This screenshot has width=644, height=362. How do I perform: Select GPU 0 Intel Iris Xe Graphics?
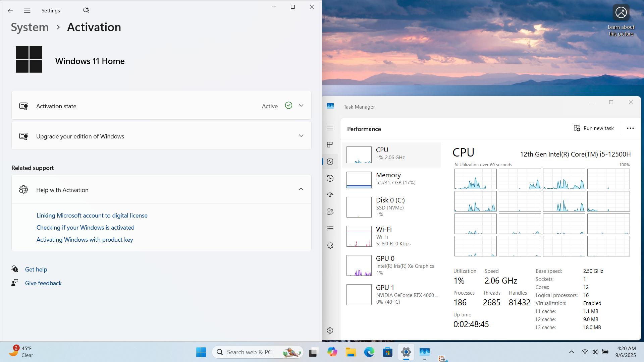pyautogui.click(x=391, y=265)
